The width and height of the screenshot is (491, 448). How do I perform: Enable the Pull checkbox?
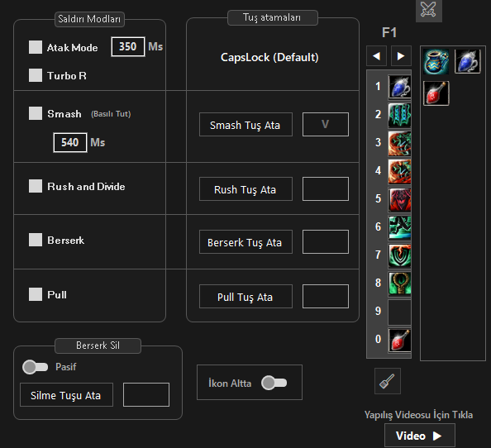[x=36, y=294]
